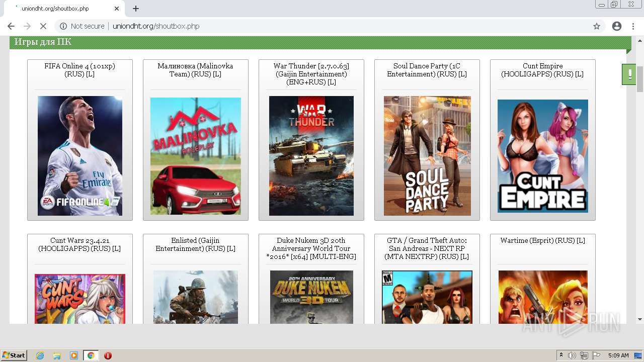Open War Thunder [2.7.0.63] title link

point(311,74)
